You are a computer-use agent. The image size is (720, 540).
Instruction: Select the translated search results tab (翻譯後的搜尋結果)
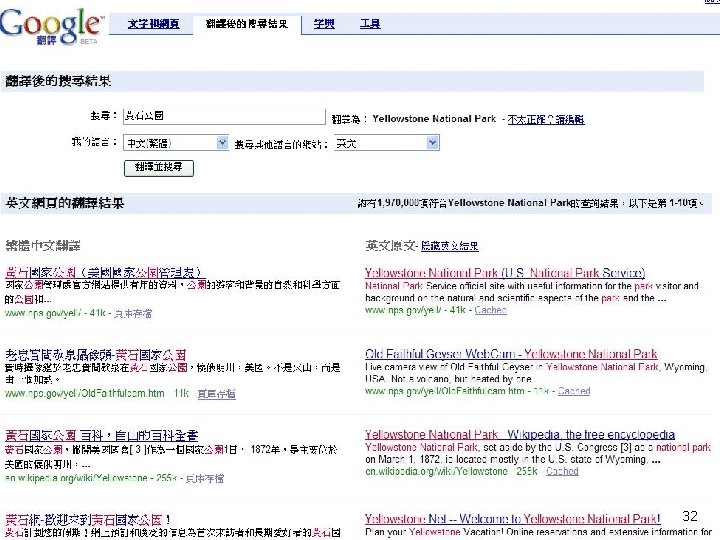point(247,24)
